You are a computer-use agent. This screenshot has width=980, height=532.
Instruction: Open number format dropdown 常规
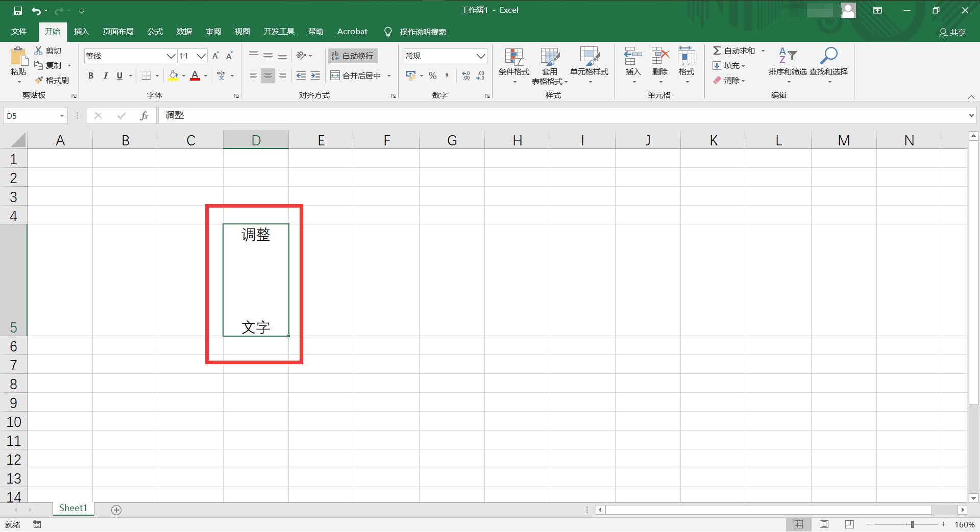pyautogui.click(x=481, y=56)
